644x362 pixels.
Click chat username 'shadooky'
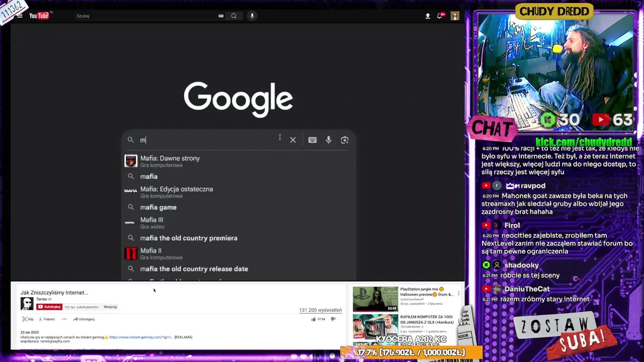coord(521,265)
